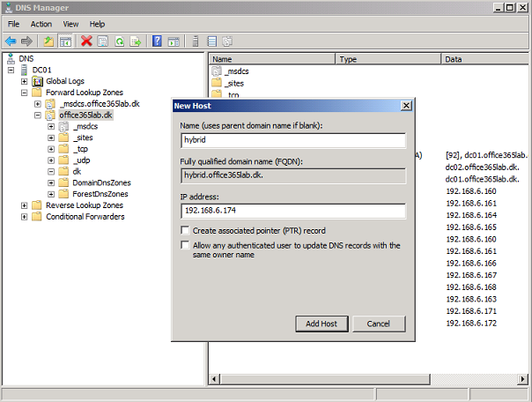Select the record with data 192.168.6.172
The width and height of the screenshot is (532, 402).
click(471, 324)
